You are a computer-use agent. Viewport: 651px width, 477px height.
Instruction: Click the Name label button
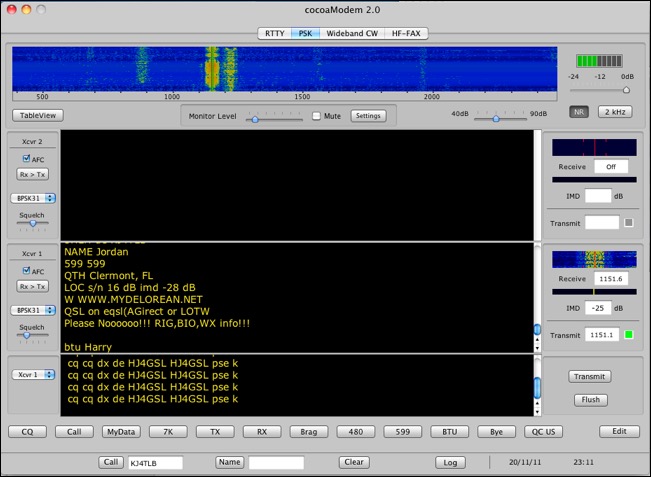point(230,462)
